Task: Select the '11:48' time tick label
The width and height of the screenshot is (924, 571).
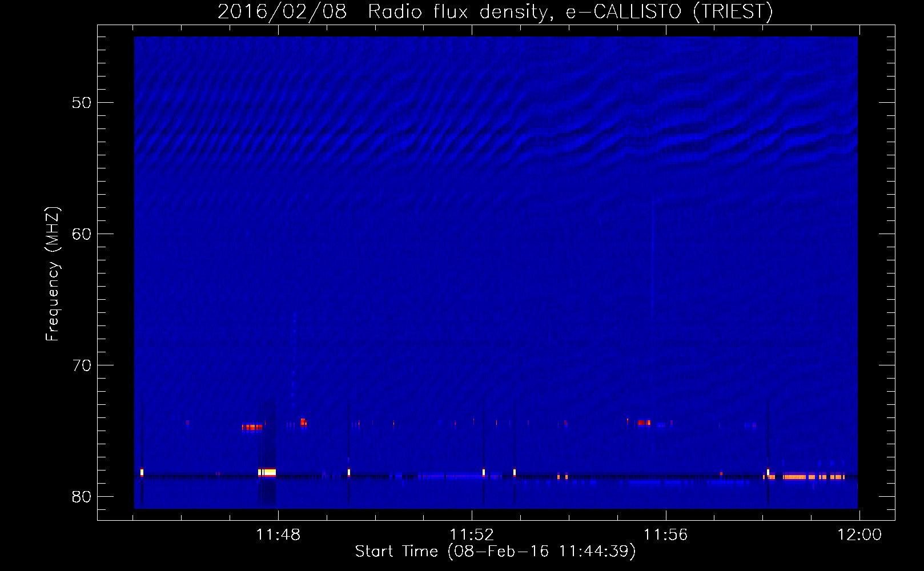Action: point(278,535)
